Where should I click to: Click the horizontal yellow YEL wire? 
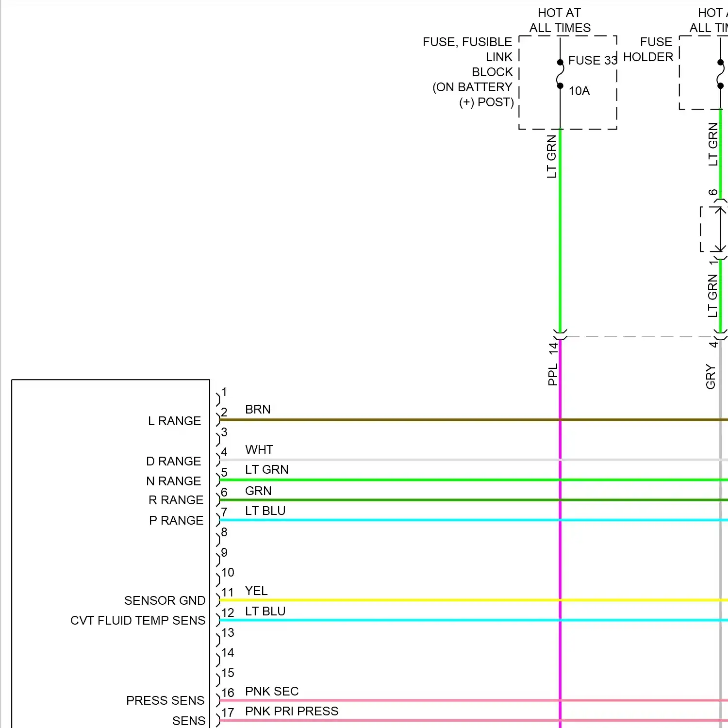pos(473,600)
